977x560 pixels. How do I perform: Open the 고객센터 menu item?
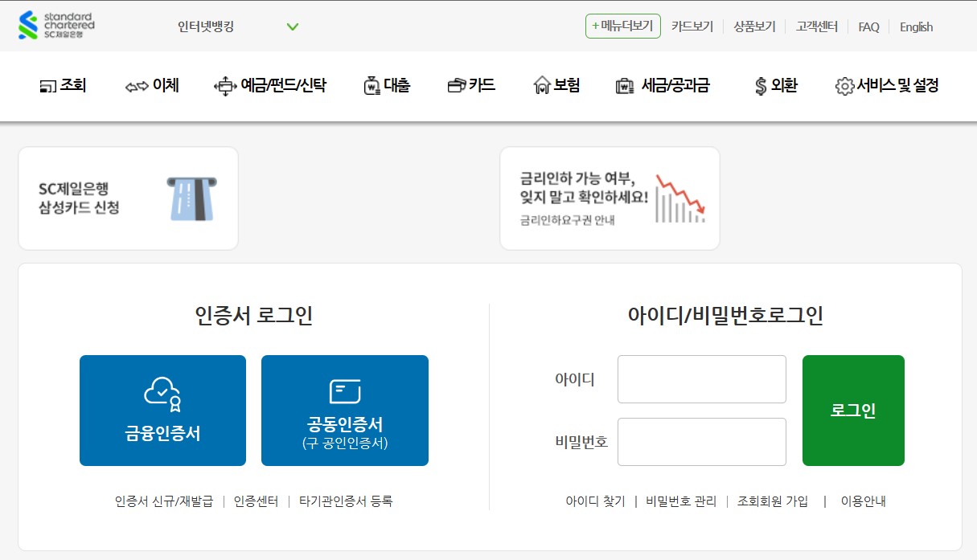815,27
